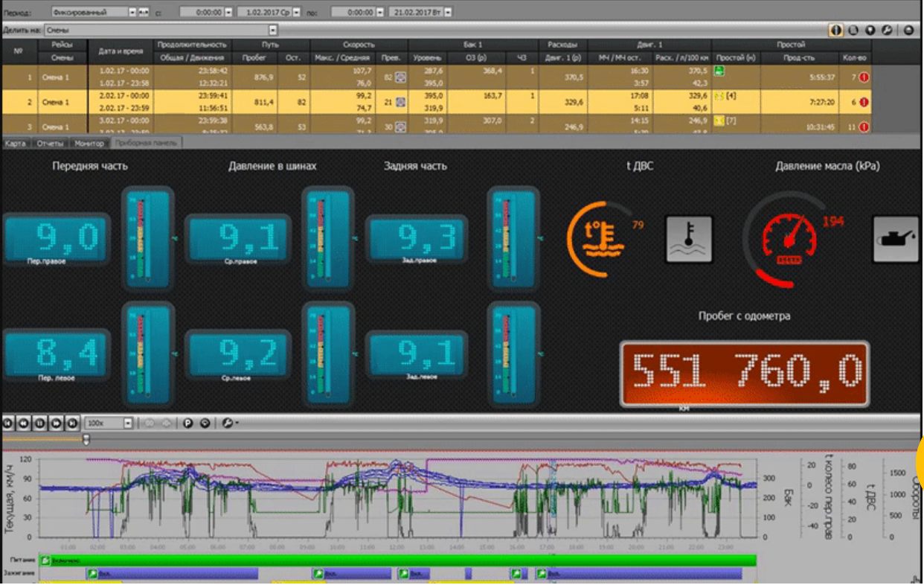Click red alert icon next to 11 in row 3
This screenshot has width=924, height=585.
tap(865, 127)
